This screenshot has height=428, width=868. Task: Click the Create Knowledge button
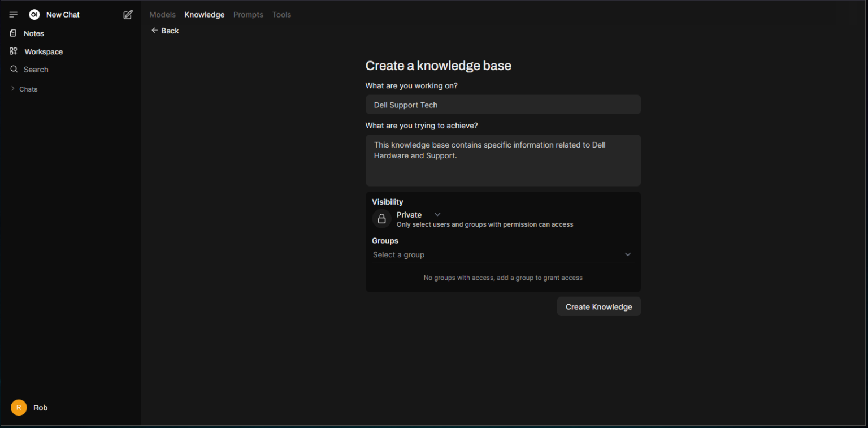pos(598,307)
